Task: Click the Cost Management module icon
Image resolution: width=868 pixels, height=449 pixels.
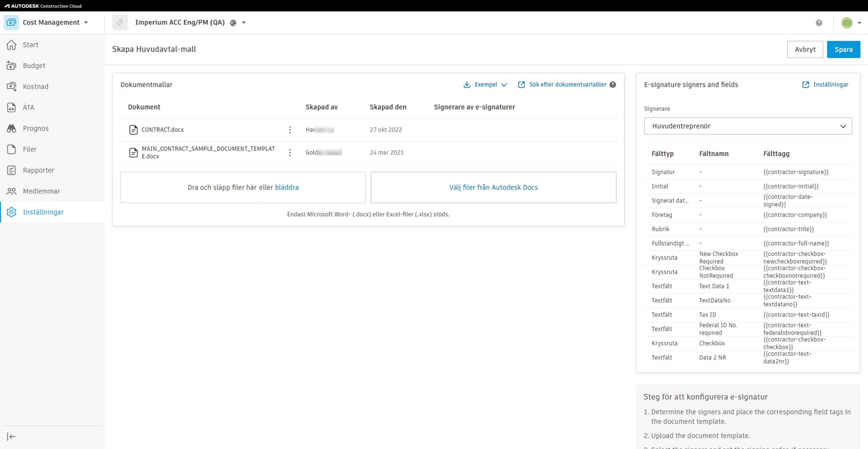Action: click(x=11, y=22)
